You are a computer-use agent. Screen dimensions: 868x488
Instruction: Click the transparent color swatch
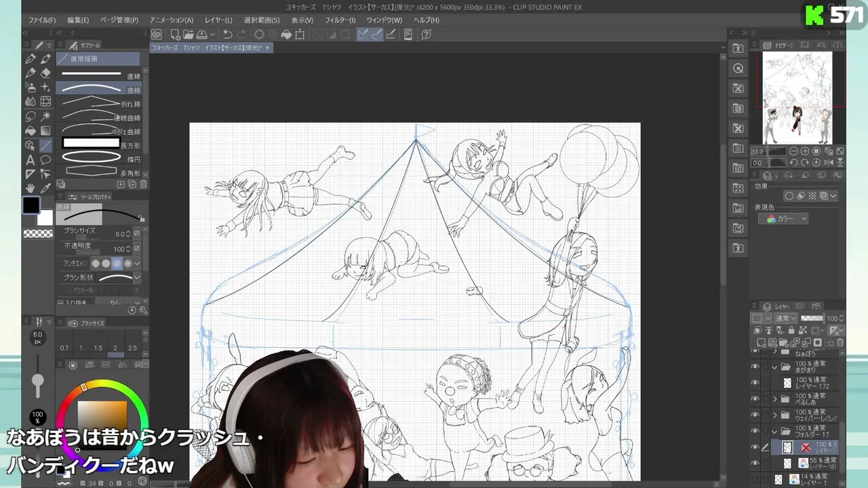point(38,234)
